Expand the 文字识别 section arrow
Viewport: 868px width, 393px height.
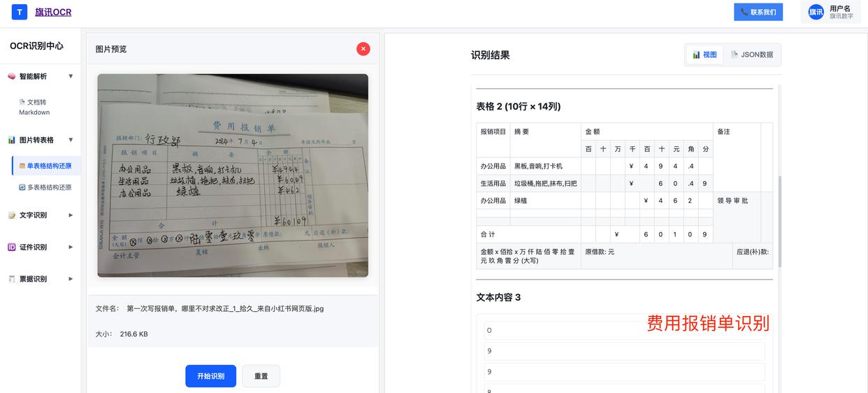tap(71, 215)
